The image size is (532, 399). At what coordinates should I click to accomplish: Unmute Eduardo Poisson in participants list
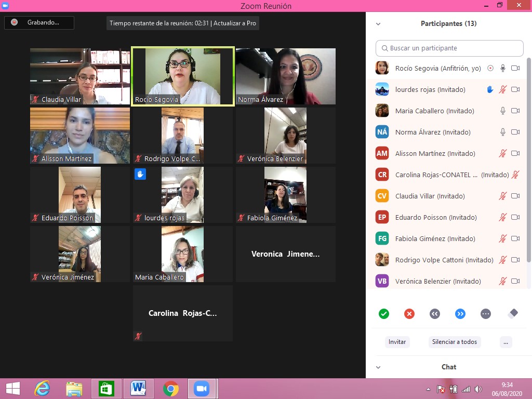(x=503, y=217)
